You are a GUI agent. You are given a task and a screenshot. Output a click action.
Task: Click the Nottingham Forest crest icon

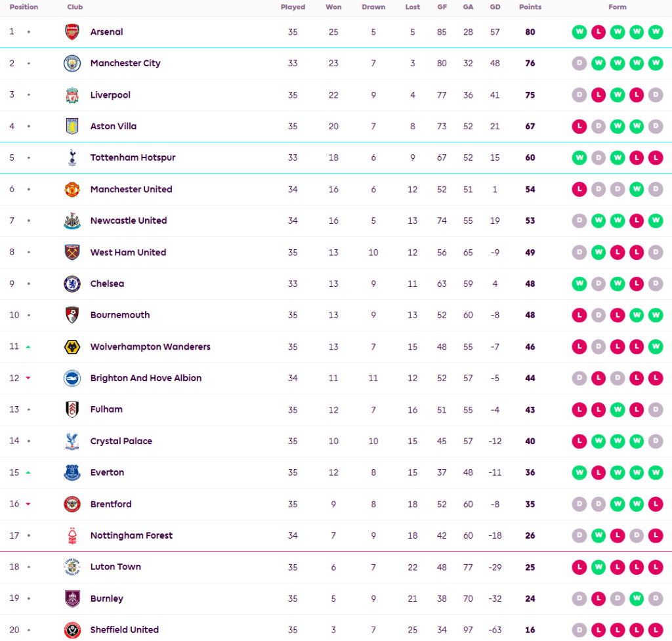click(72, 536)
